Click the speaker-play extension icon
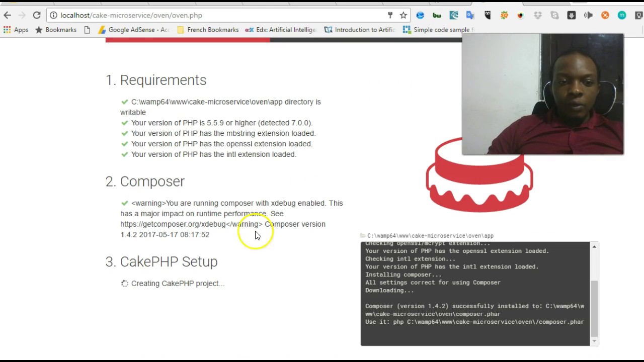 (x=588, y=16)
